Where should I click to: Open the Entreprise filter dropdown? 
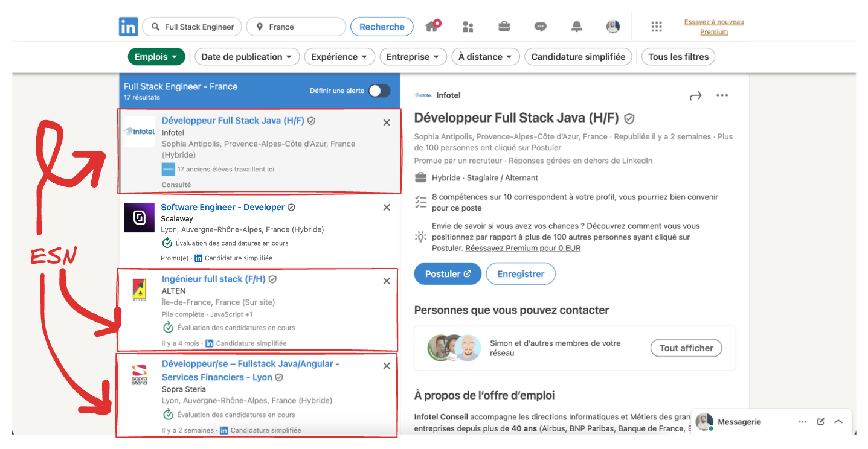(x=413, y=57)
